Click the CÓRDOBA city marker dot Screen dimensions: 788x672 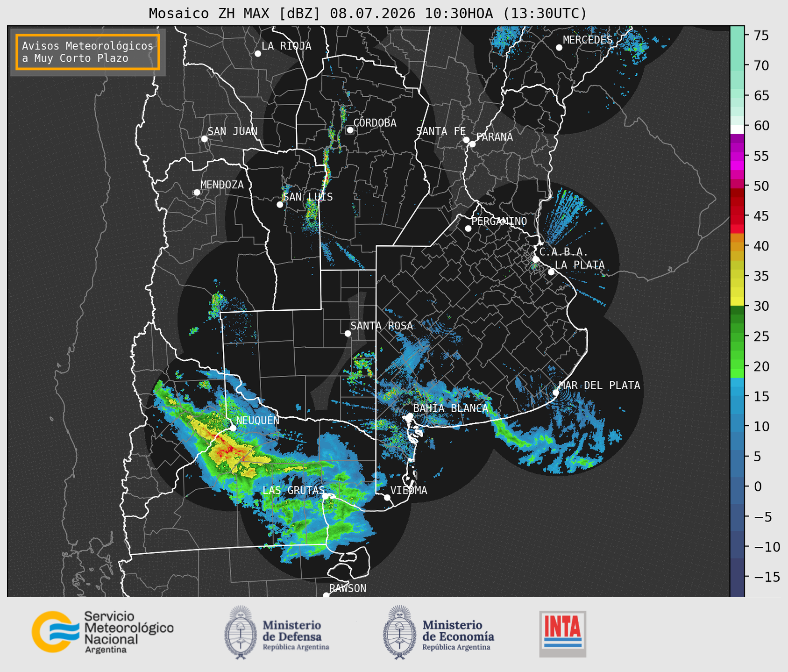pyautogui.click(x=350, y=130)
